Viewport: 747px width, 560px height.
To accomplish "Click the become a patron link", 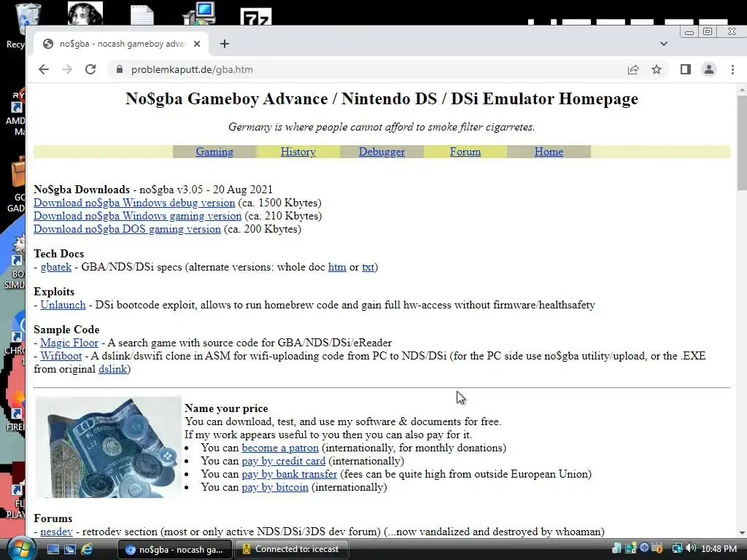I will (280, 448).
